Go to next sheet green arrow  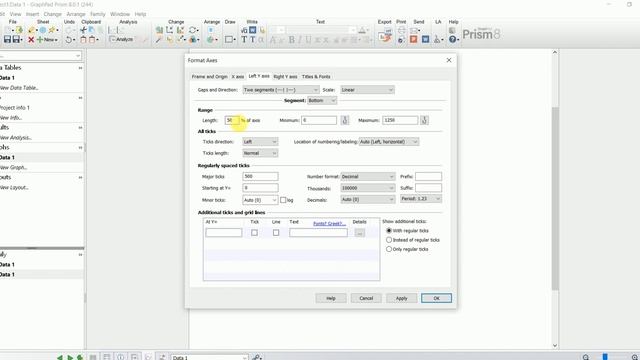[70, 357]
